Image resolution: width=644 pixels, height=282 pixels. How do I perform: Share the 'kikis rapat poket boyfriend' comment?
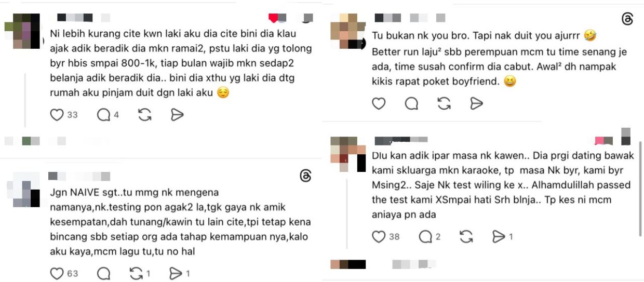point(476,103)
